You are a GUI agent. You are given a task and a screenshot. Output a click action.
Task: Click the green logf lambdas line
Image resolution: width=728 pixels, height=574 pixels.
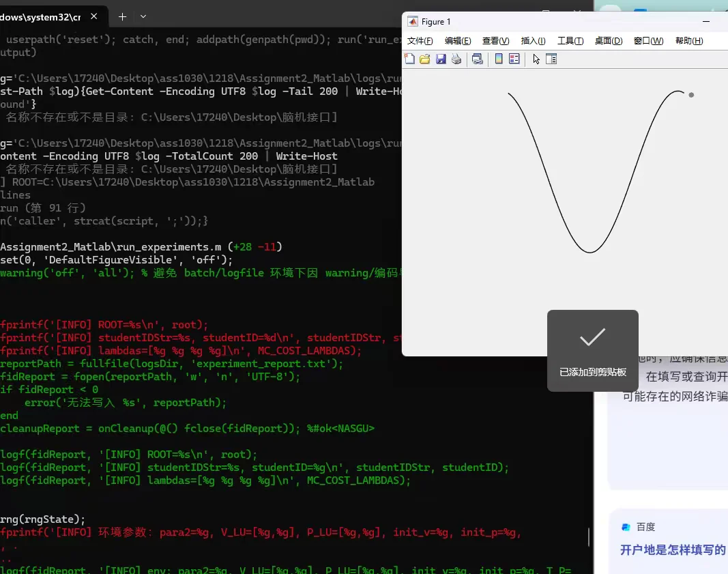(205, 480)
